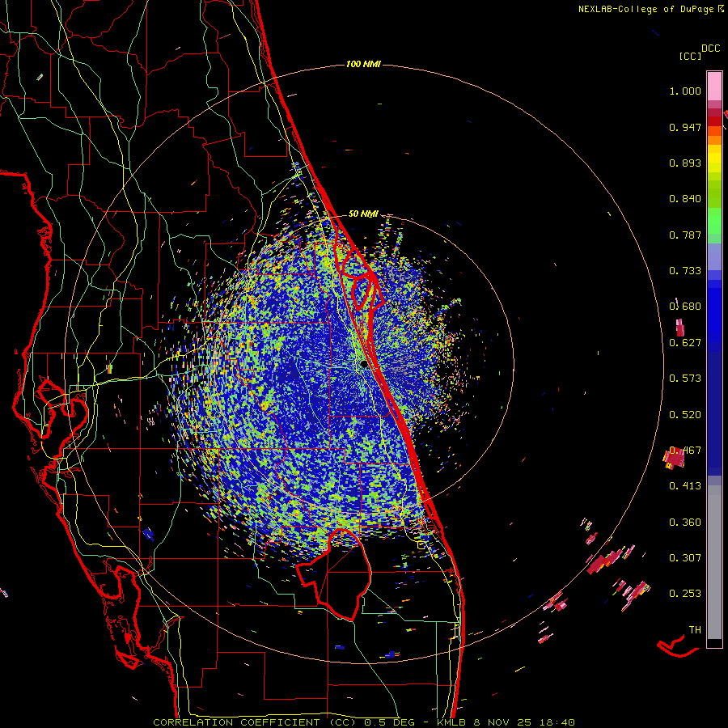This screenshot has height=728, width=728.
Task: Click the 0.573 scale value
Action: [x=685, y=379]
